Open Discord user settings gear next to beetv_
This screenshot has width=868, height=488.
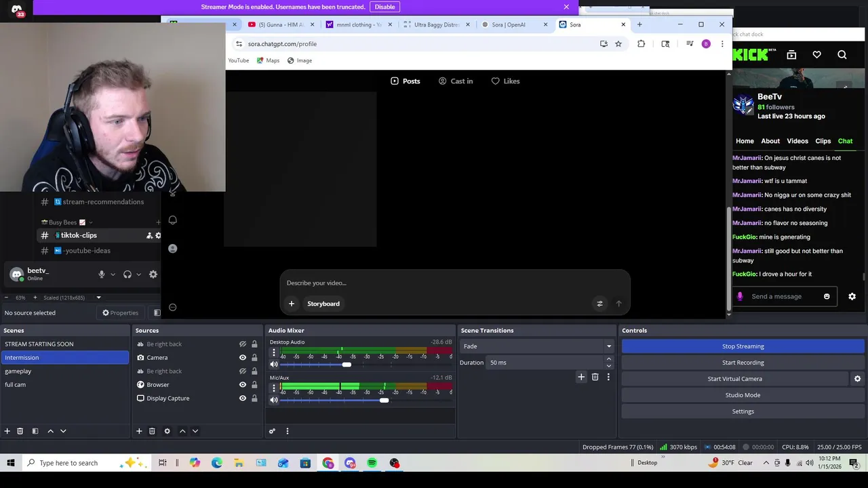153,274
